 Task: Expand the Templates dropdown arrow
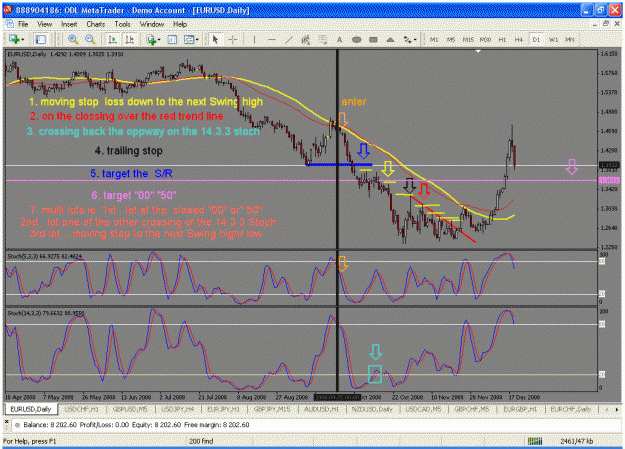pyautogui.click(x=197, y=39)
